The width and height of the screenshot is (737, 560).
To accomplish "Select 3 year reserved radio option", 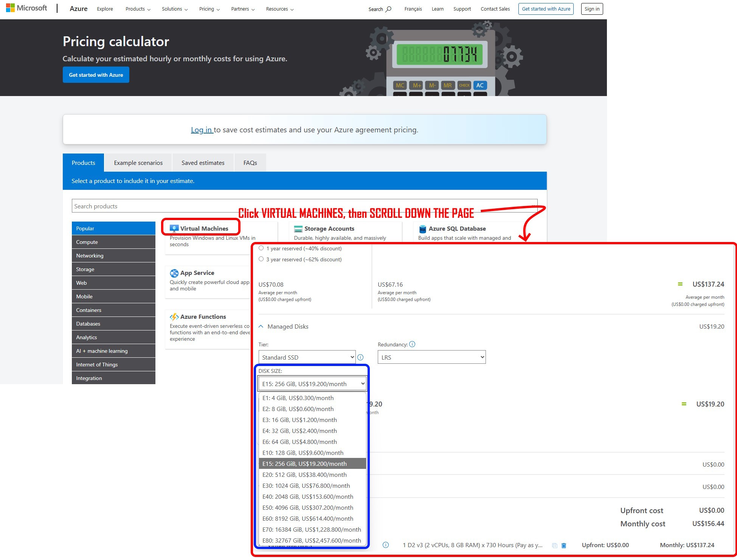I will (x=261, y=259).
